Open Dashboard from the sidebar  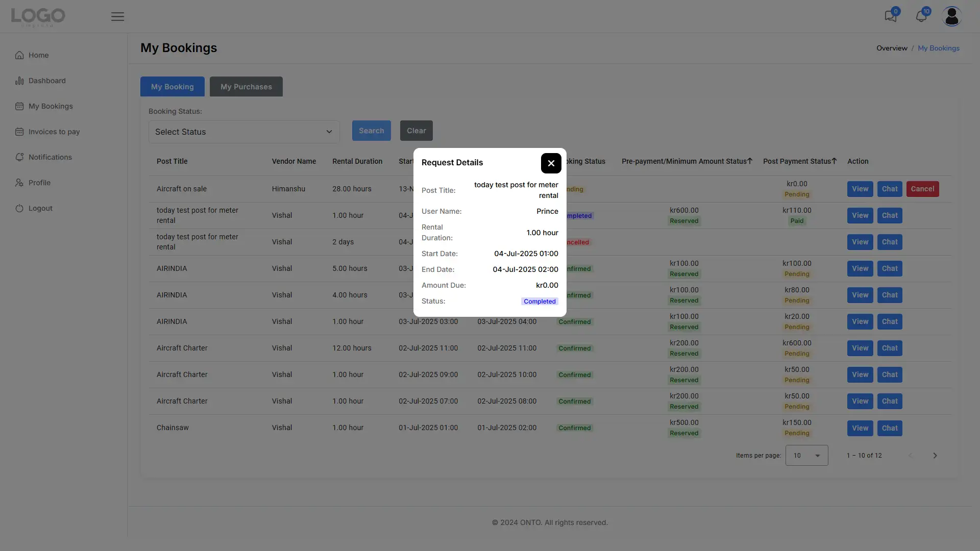click(x=47, y=81)
